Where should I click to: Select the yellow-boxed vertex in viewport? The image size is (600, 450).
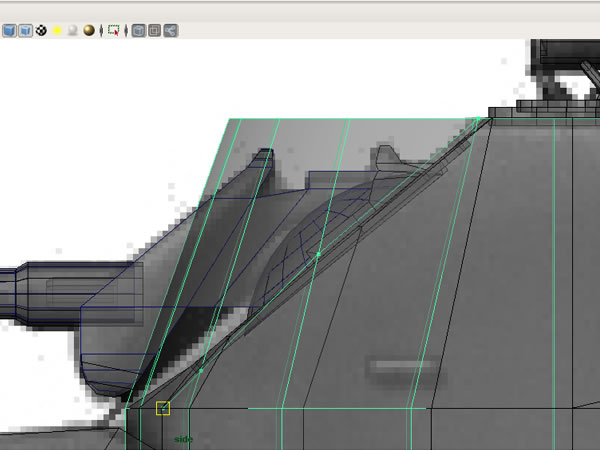pyautogui.click(x=163, y=408)
